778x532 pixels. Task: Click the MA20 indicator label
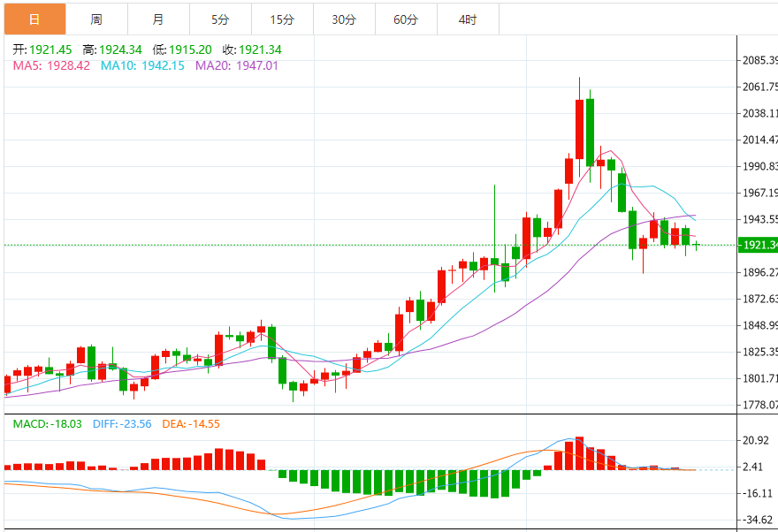(x=237, y=65)
